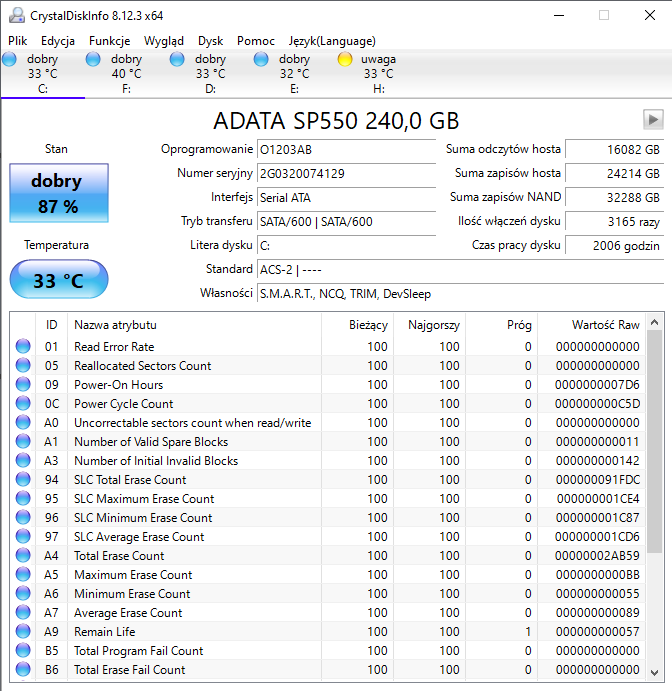Viewport: 672px width, 691px height.
Task: Switch to disk D: tab
Action: [210, 74]
